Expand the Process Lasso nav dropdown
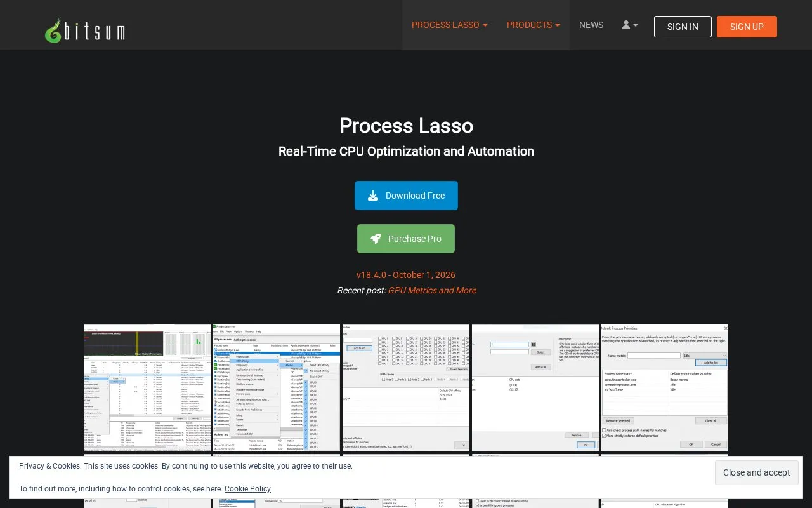The height and width of the screenshot is (508, 812). [x=450, y=25]
